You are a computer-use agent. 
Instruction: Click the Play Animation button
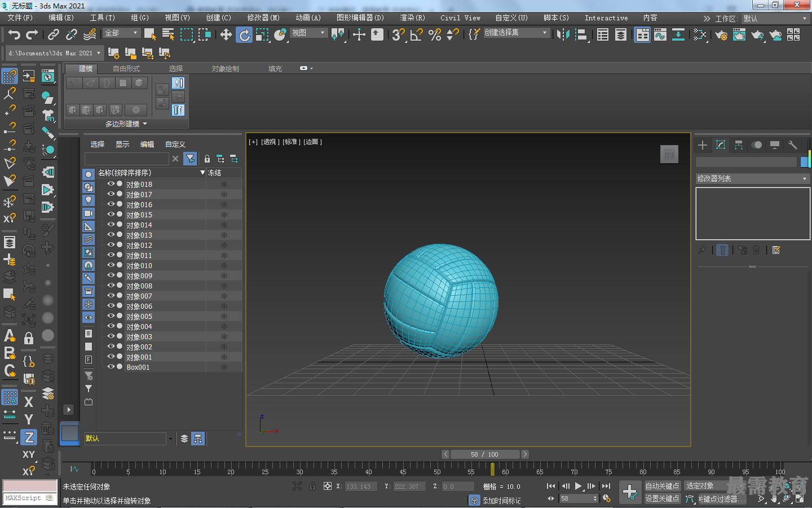coord(578,486)
